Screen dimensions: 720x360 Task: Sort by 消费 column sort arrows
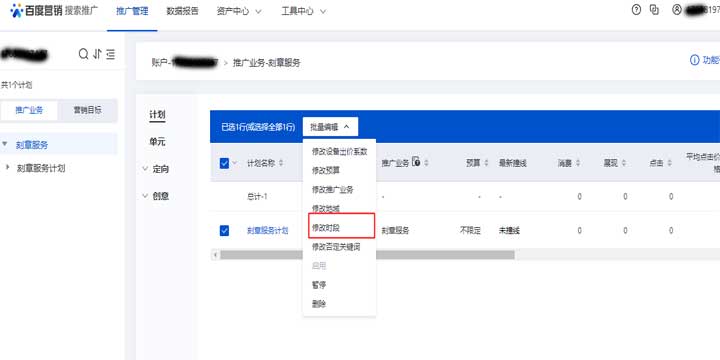[578, 163]
